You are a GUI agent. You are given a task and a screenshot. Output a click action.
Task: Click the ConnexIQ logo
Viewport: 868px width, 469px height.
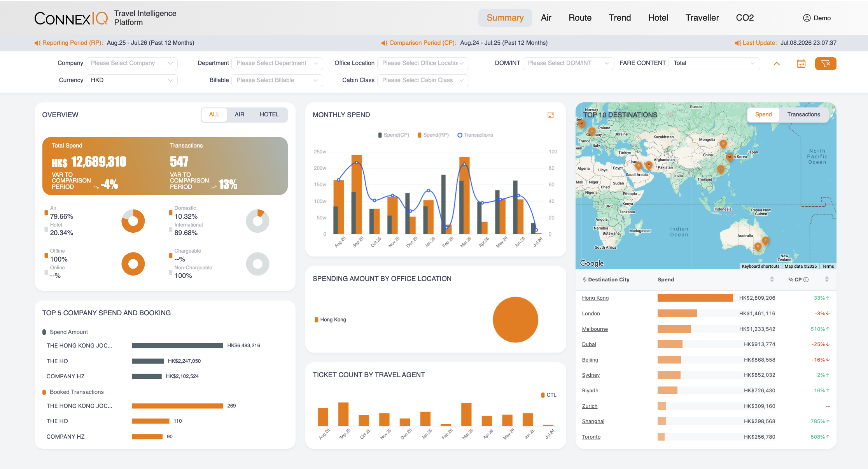(71, 18)
